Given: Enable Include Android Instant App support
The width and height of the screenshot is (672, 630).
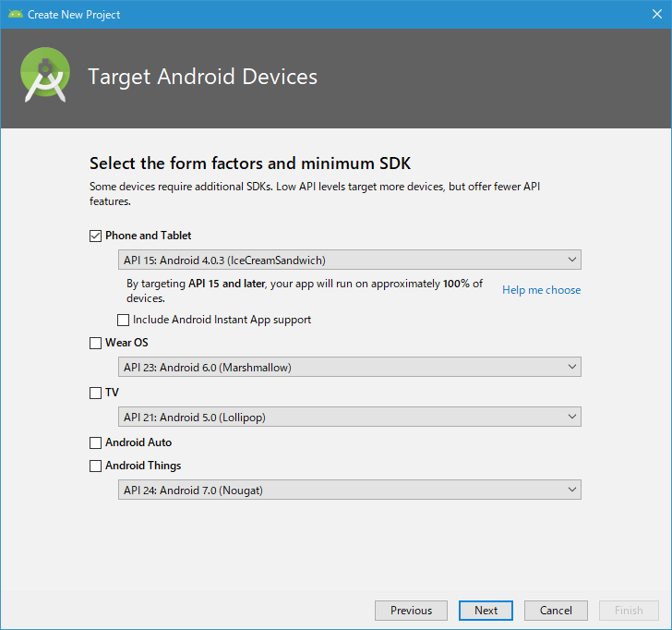Looking at the screenshot, I should pyautogui.click(x=123, y=320).
